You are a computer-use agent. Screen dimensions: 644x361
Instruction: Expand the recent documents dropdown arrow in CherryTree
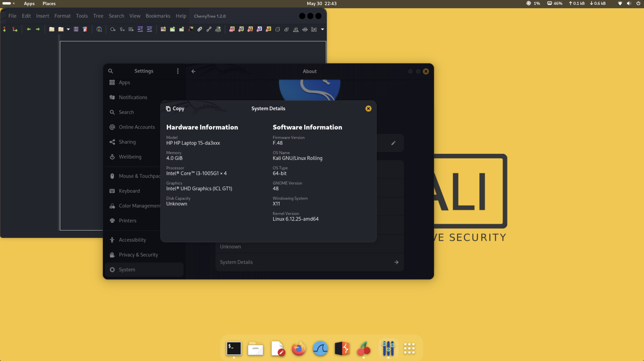pyautogui.click(x=68, y=29)
